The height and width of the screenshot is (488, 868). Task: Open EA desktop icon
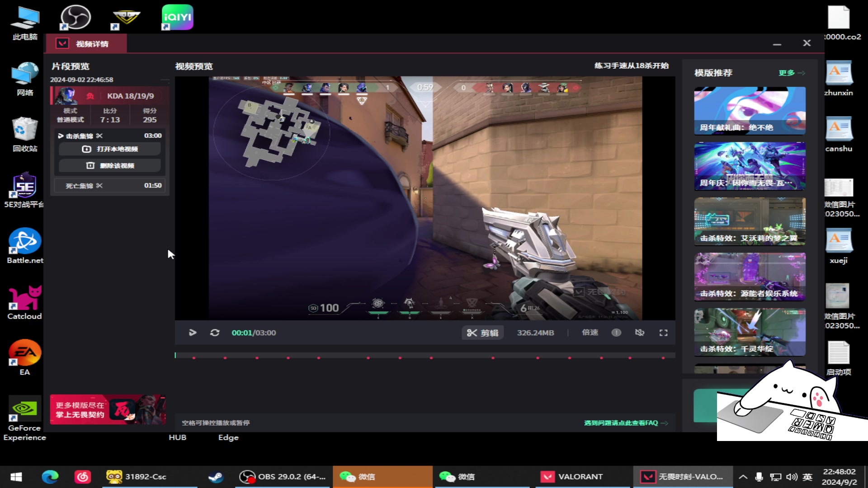25,357
